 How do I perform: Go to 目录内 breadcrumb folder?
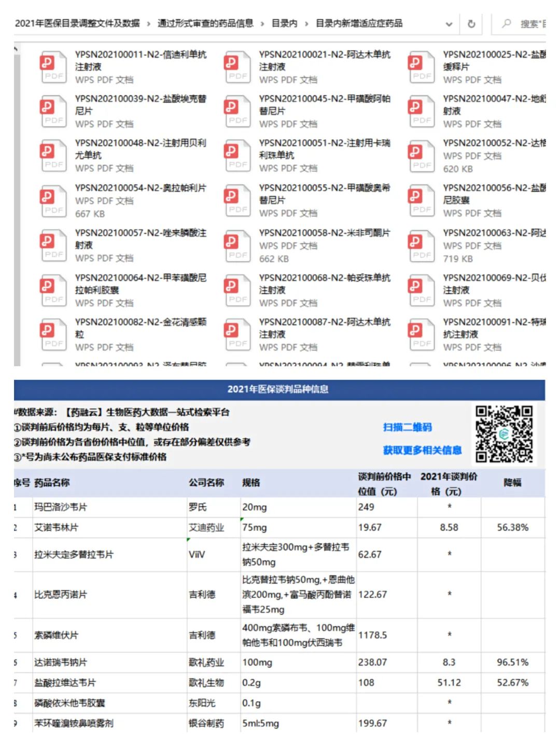pyautogui.click(x=284, y=23)
